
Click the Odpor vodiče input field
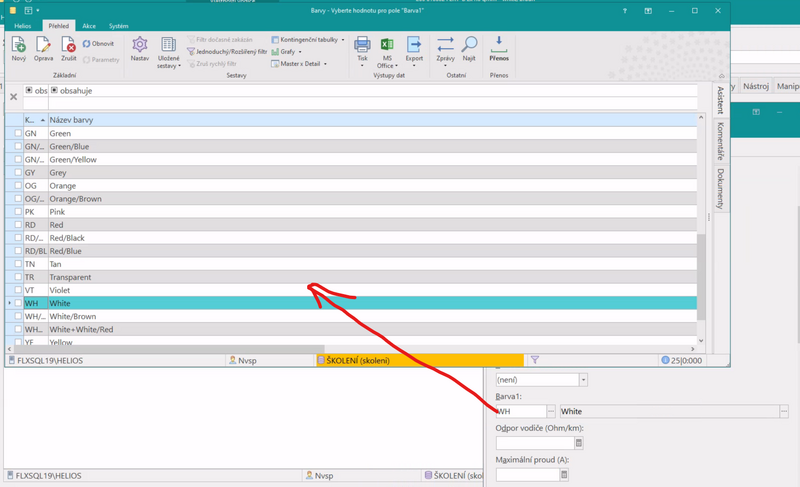tap(535, 443)
